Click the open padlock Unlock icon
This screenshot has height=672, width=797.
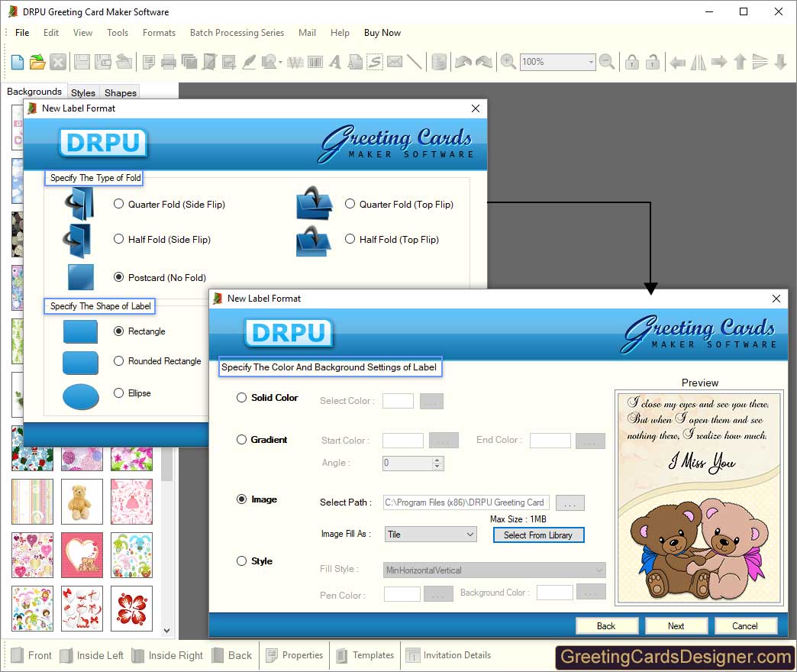click(x=652, y=62)
